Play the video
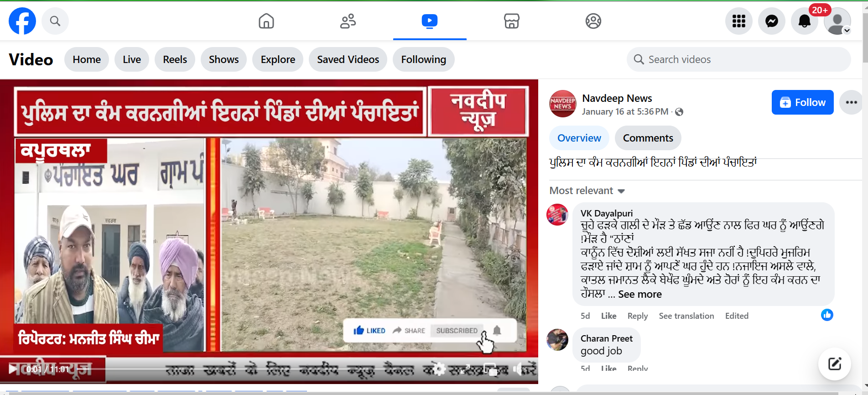The width and height of the screenshot is (868, 395). click(x=13, y=369)
